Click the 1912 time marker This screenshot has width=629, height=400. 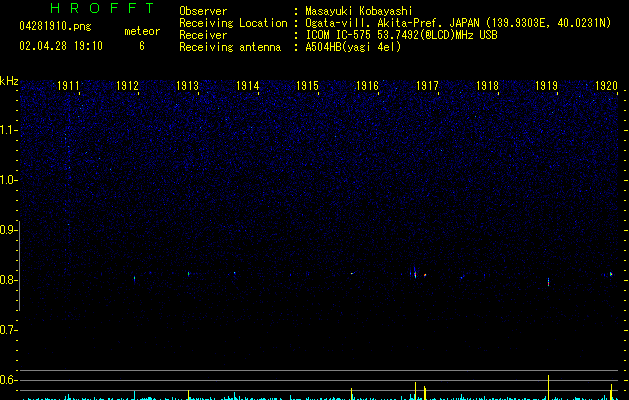click(x=127, y=86)
